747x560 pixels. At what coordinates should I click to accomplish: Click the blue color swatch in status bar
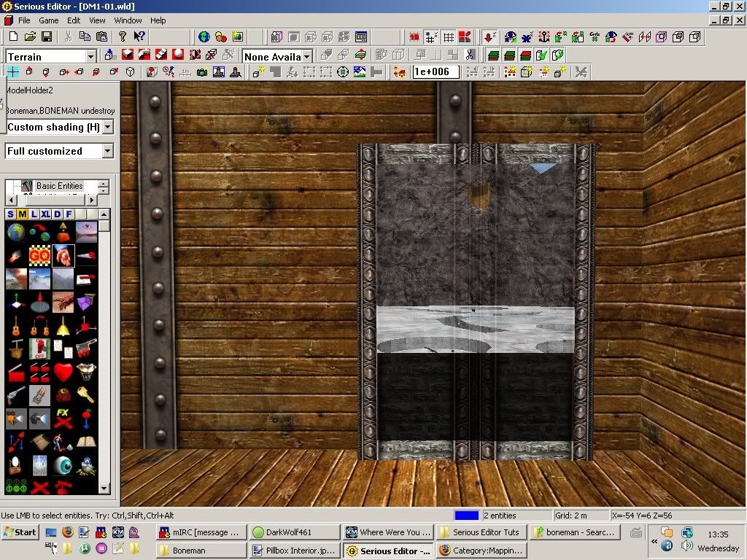pos(466,516)
